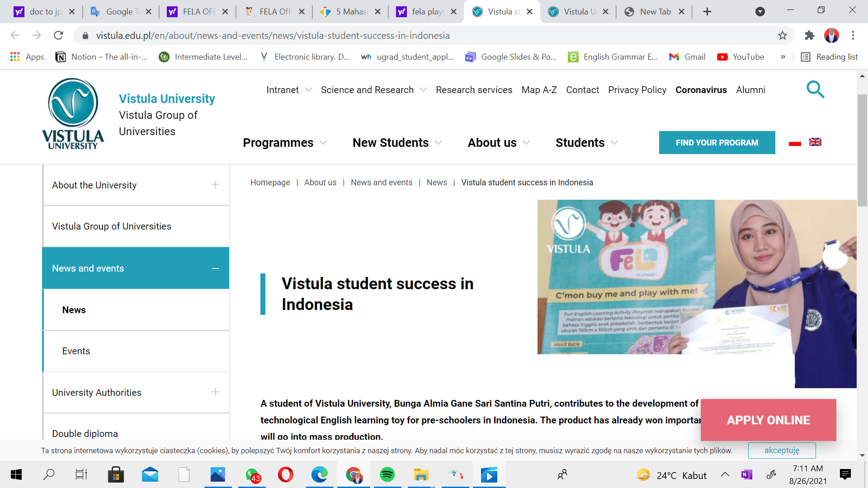Open WhatsApp from the taskbar

point(252,474)
